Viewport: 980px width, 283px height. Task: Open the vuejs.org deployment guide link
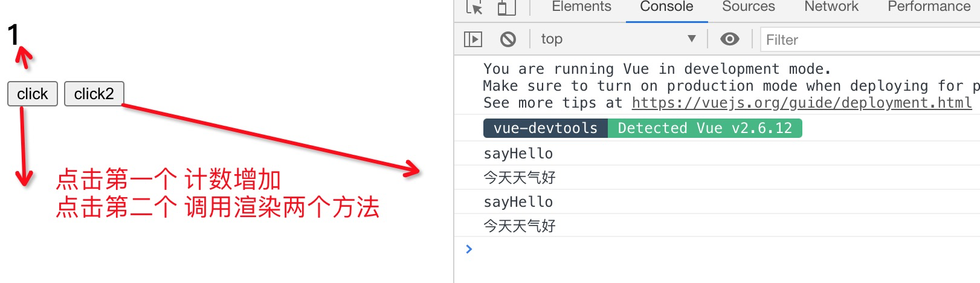[x=802, y=103]
